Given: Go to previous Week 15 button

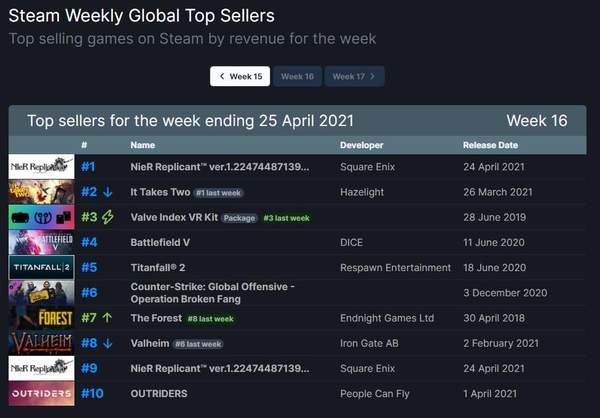Looking at the screenshot, I should (239, 76).
